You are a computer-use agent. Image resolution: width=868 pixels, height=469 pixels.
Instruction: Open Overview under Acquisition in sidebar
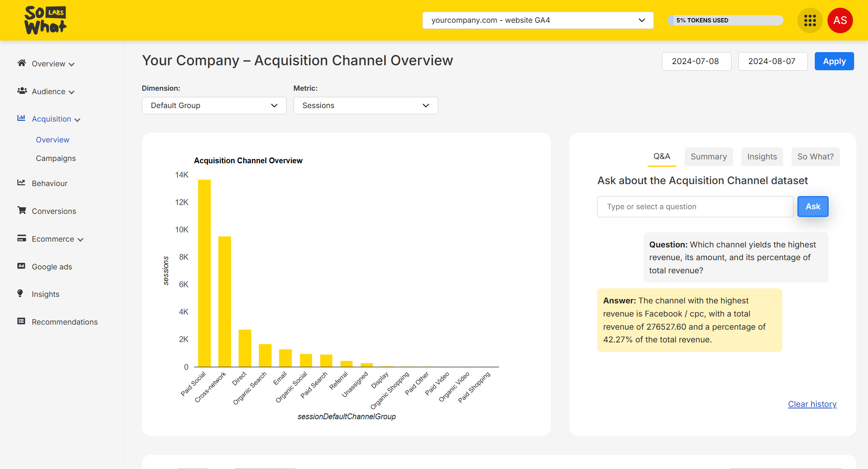[52, 140]
